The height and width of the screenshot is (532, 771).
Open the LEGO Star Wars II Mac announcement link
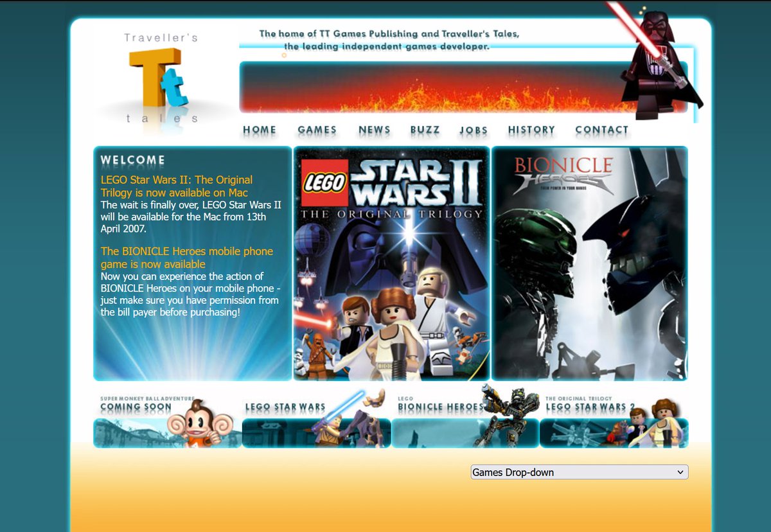pos(175,186)
